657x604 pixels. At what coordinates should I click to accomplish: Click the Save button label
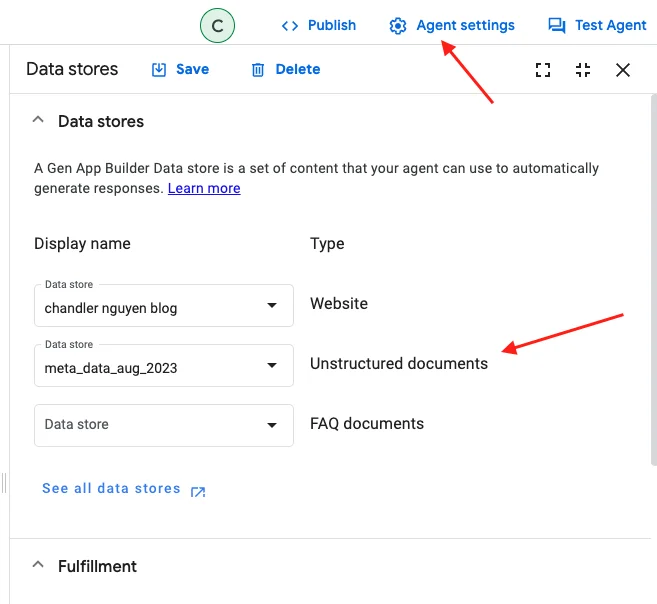tap(192, 69)
